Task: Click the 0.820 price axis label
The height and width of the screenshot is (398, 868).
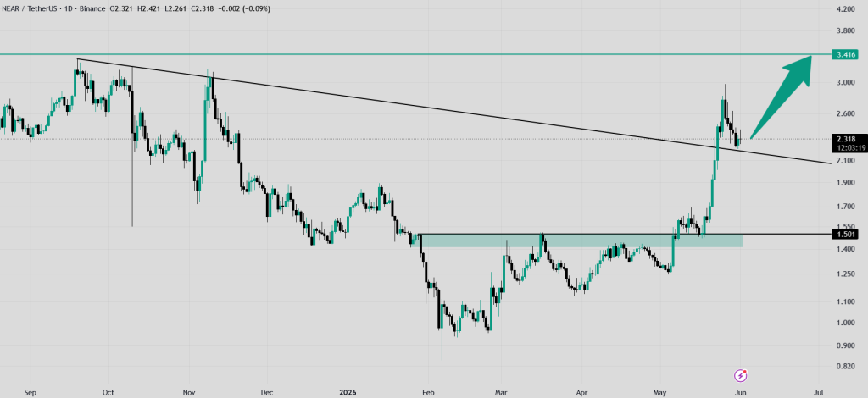Action: coord(846,367)
